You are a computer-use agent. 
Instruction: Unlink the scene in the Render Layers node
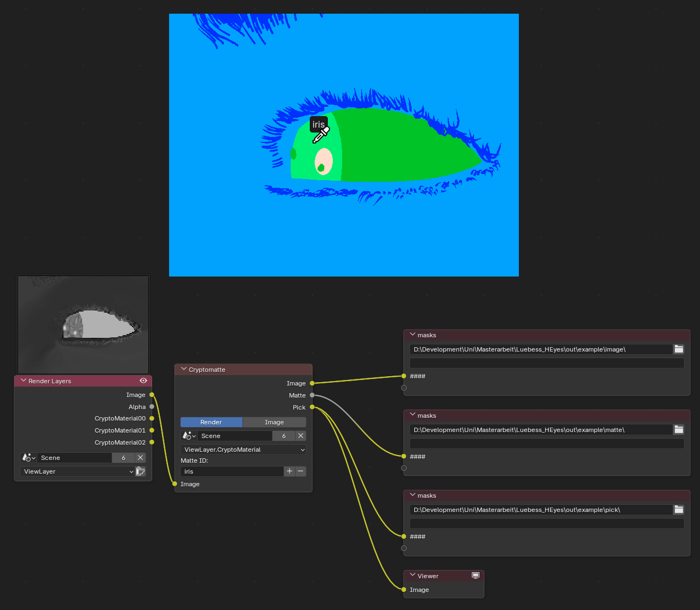point(141,458)
